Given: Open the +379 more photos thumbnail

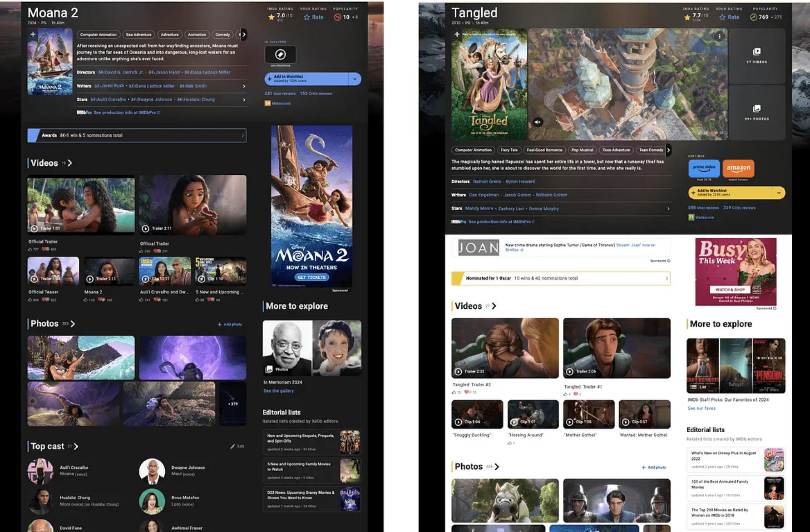Looking at the screenshot, I should [x=233, y=404].
